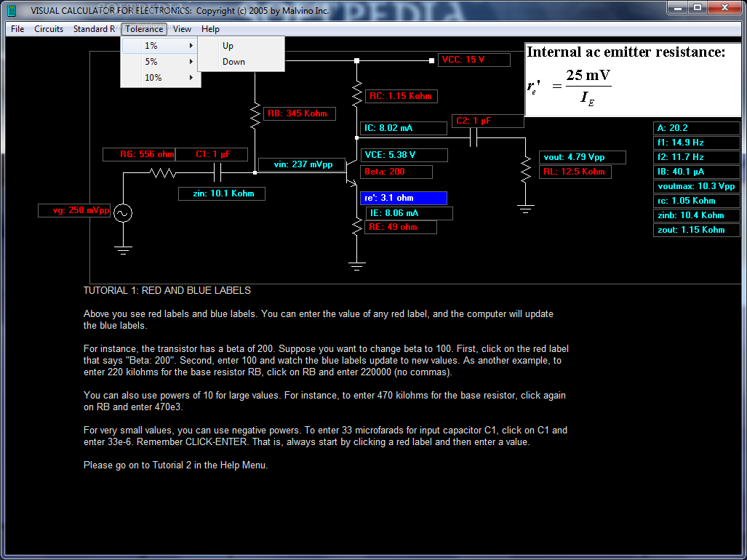Click the zin: 10.1 Kohm label

pos(222,193)
